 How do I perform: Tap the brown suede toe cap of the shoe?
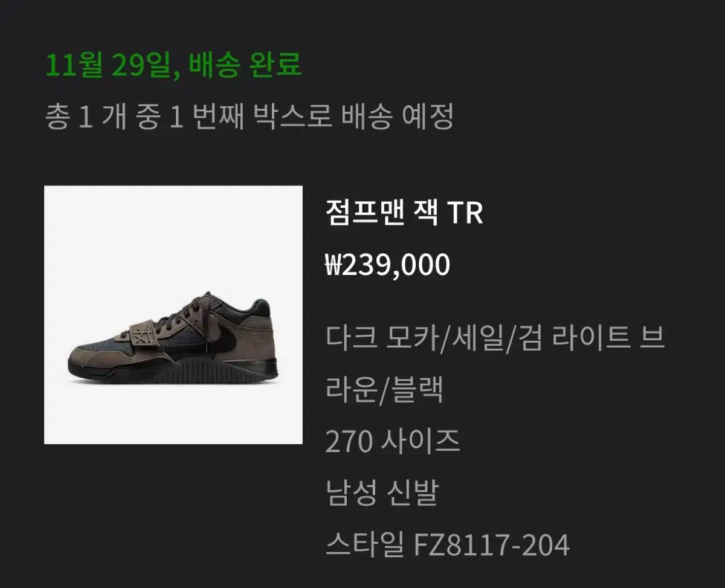pyautogui.click(x=91, y=355)
